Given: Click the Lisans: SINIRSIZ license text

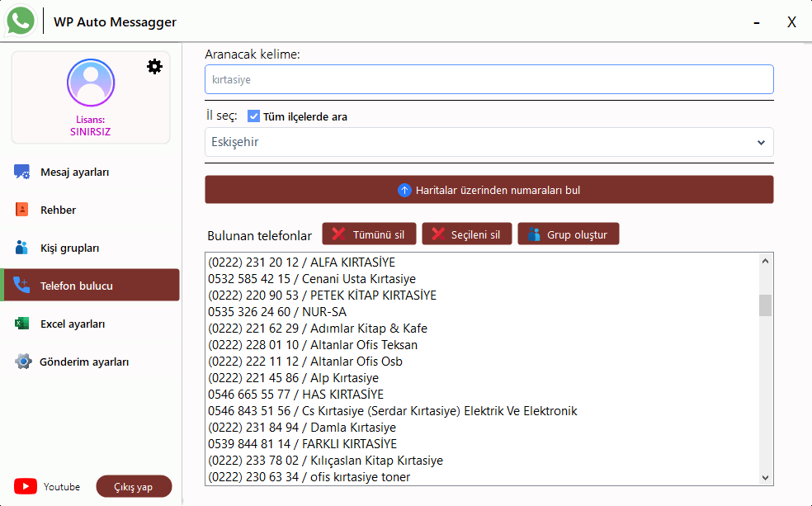Looking at the screenshot, I should [91, 125].
